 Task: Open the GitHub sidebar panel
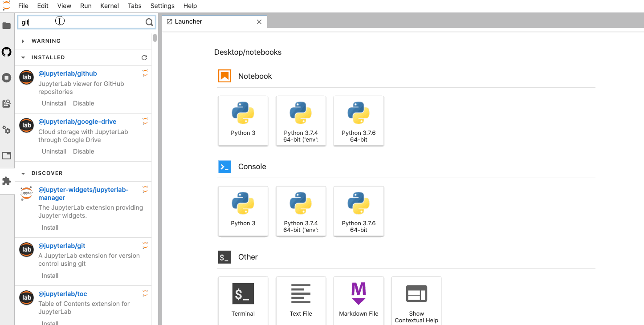[7, 52]
